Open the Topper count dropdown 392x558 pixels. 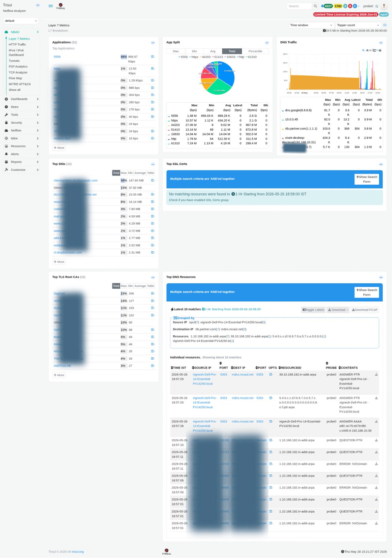(x=358, y=25)
